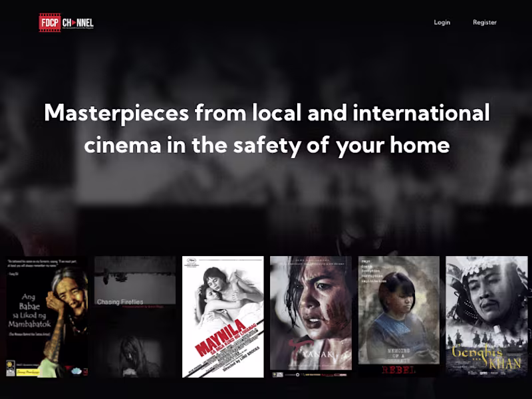Open the Maynila movie poster
Viewport: 532px width, 399px height.
223,317
